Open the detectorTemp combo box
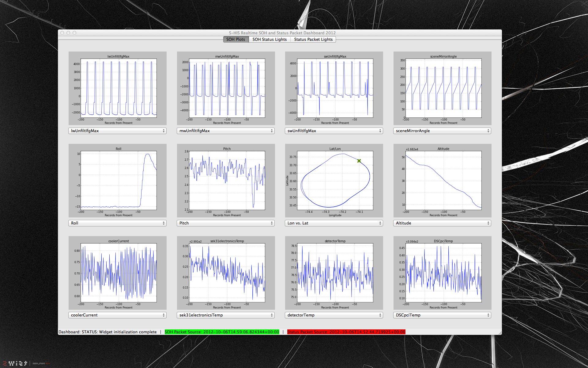588x368 pixels. click(334, 315)
